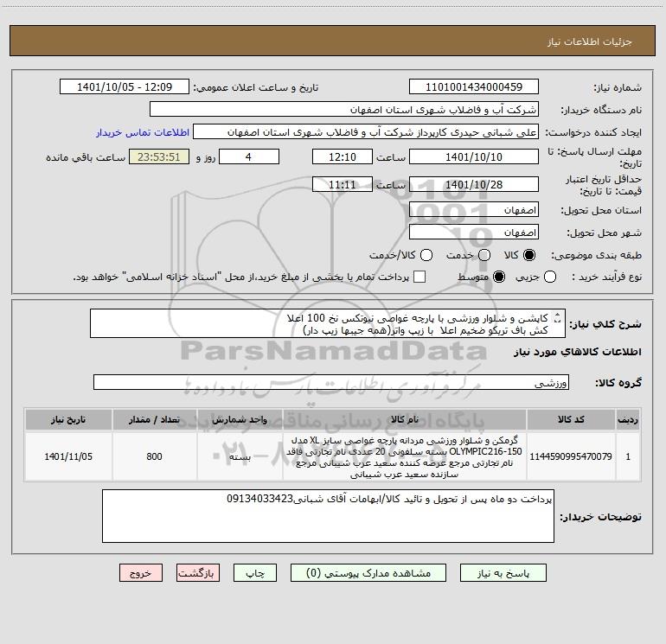This screenshot has width=666, height=644.
Task: Click the request creator name field
Action: [x=366, y=132]
